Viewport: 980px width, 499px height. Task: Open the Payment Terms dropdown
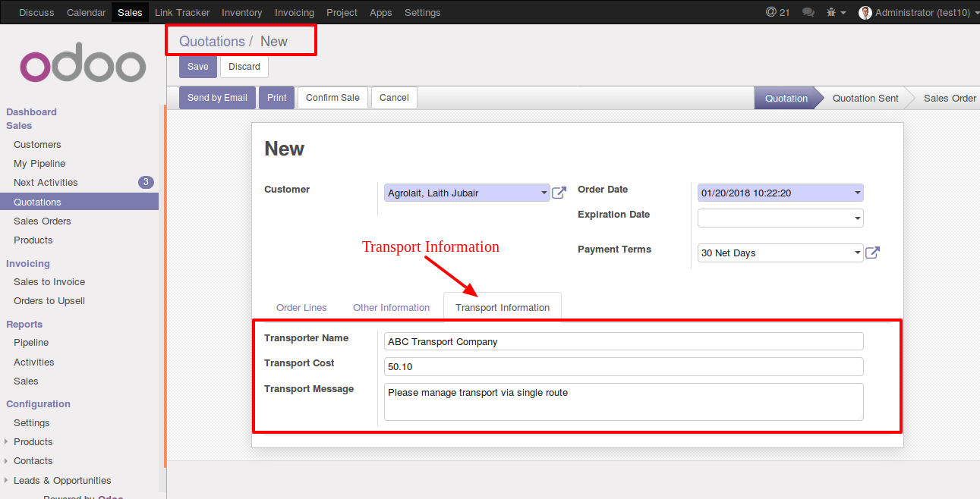click(857, 253)
